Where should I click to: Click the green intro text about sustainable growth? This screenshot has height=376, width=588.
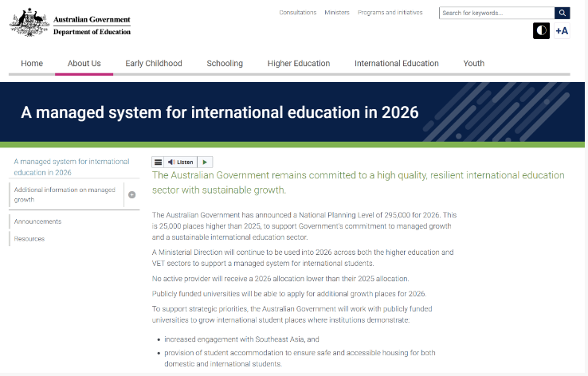[358, 182]
